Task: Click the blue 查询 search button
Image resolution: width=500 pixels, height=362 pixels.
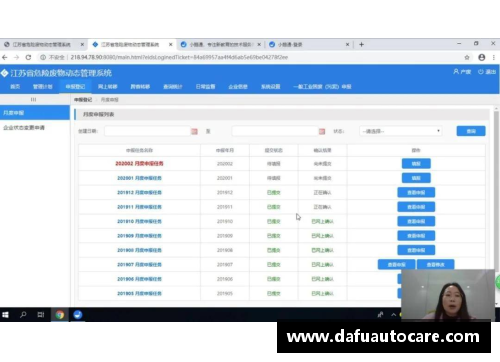Action: [471, 131]
